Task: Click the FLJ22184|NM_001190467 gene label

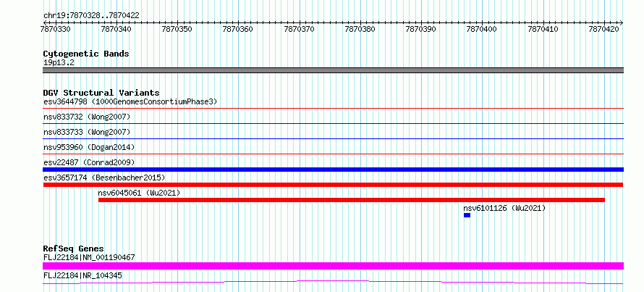Action: point(89,258)
